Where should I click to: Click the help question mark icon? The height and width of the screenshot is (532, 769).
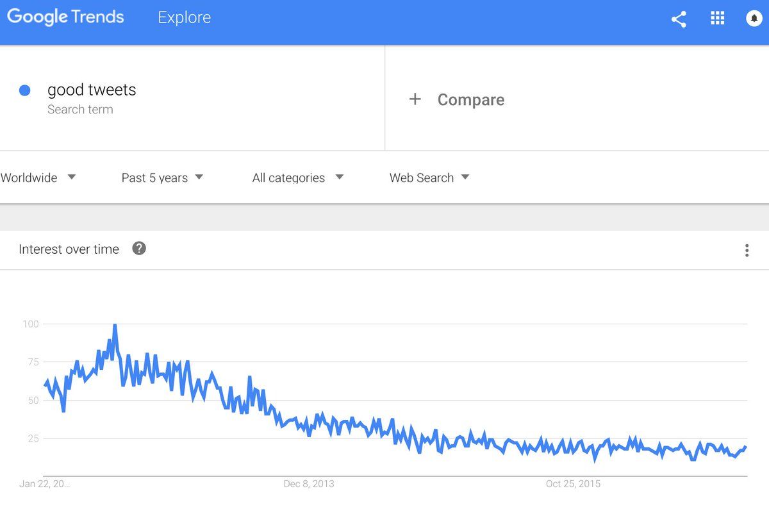[139, 248]
